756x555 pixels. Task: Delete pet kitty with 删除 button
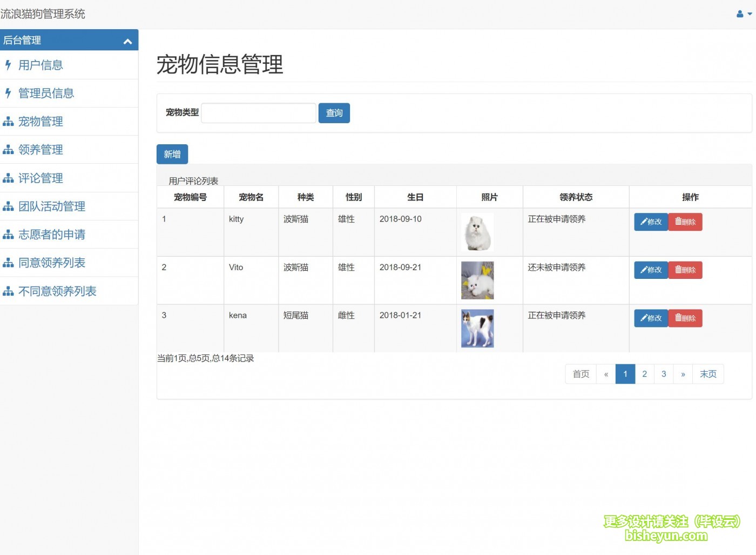(x=685, y=222)
